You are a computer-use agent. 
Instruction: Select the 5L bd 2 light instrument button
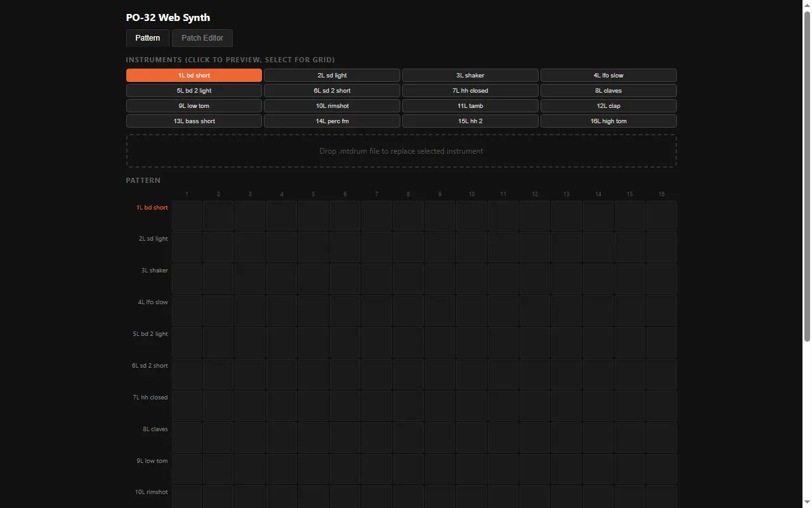(x=194, y=91)
